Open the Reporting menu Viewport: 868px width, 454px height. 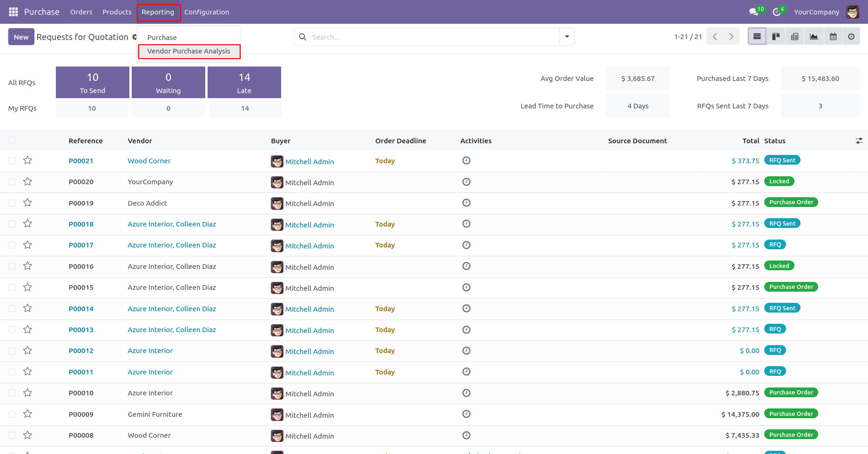coord(158,12)
